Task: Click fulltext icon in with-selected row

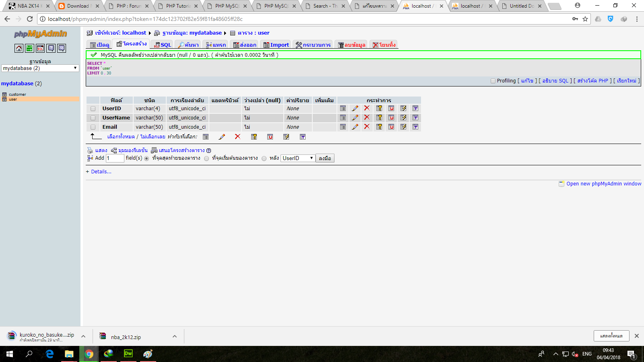Action: [x=303, y=137]
